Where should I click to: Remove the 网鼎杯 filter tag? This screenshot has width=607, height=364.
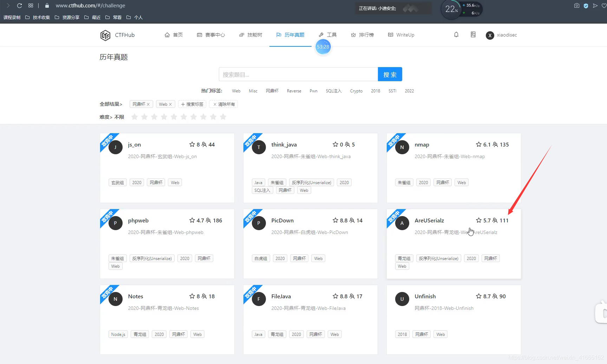(148, 104)
